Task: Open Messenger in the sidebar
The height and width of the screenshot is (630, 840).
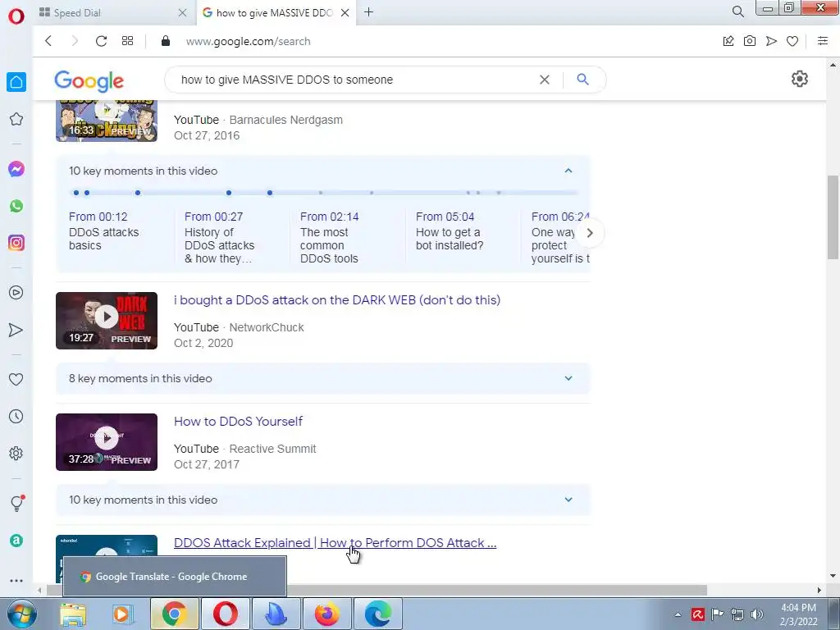Action: coord(16,169)
